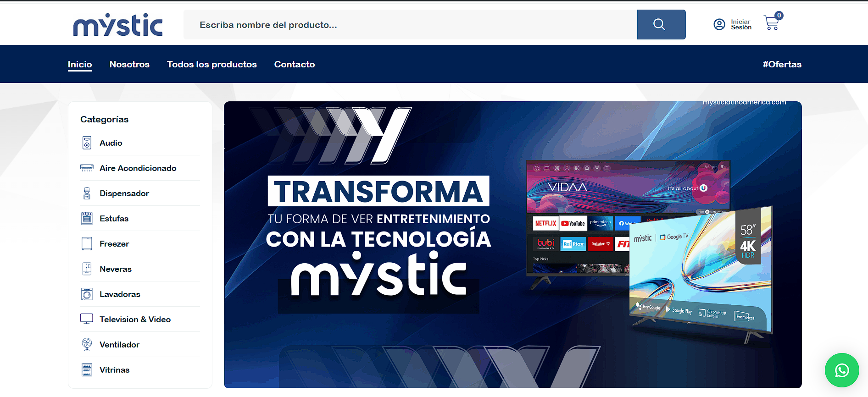The height and width of the screenshot is (397, 868).
Task: Select the Aire Acondicionado category icon
Action: click(87, 168)
